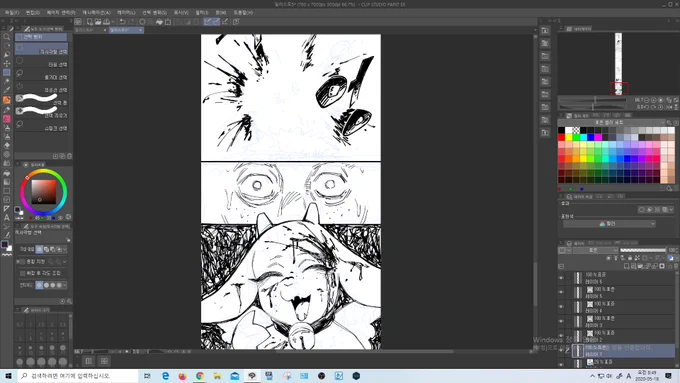Select the orange Pen tool

pos(7,100)
